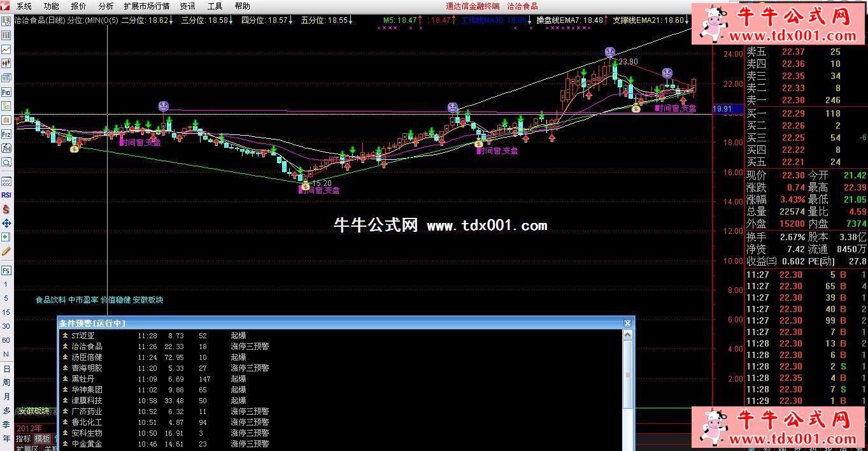This screenshot has width=868, height=451.
Task: Select the 模板 tab at bottom
Action: tap(42, 439)
